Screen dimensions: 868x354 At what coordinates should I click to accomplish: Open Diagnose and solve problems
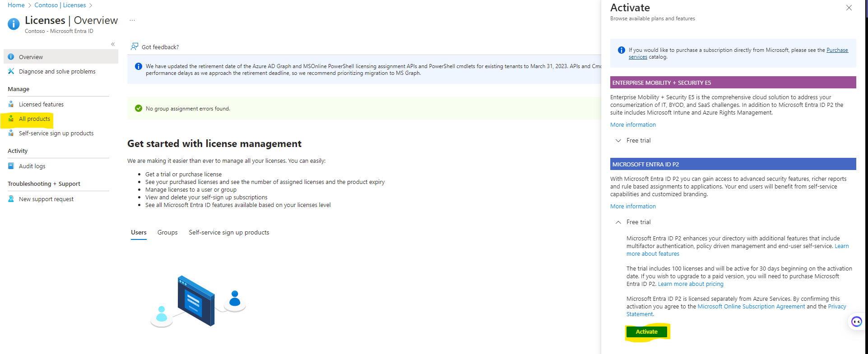click(x=57, y=71)
